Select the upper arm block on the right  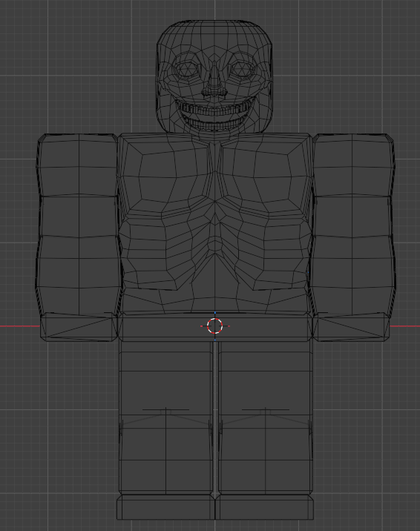point(352,223)
